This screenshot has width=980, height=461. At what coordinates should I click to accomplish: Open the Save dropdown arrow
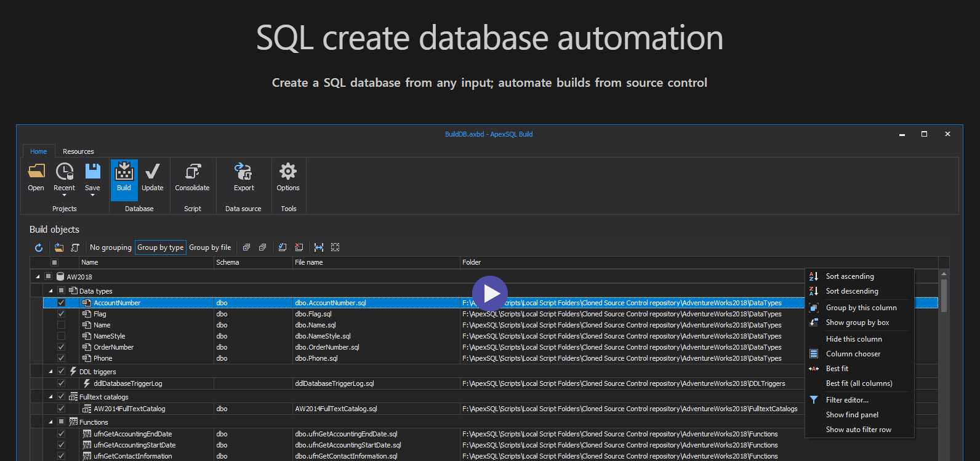(x=92, y=195)
